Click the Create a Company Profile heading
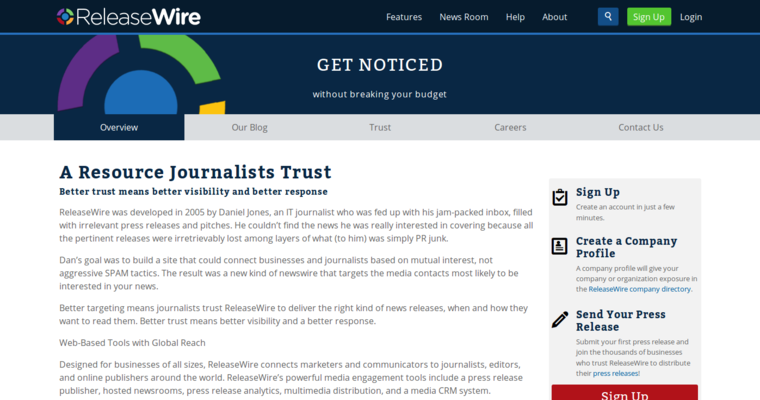The width and height of the screenshot is (760, 400). point(626,247)
